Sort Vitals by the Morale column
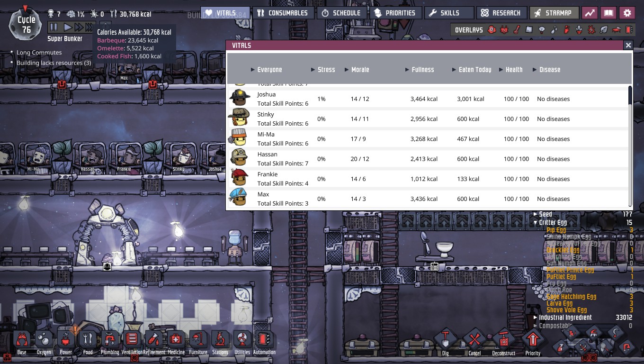644x364 pixels. 357,70
